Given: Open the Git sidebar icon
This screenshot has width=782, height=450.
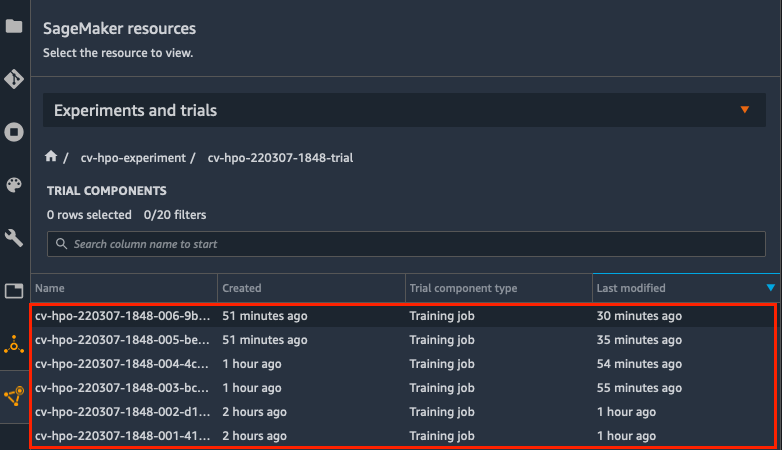Looking at the screenshot, I should click(14, 79).
